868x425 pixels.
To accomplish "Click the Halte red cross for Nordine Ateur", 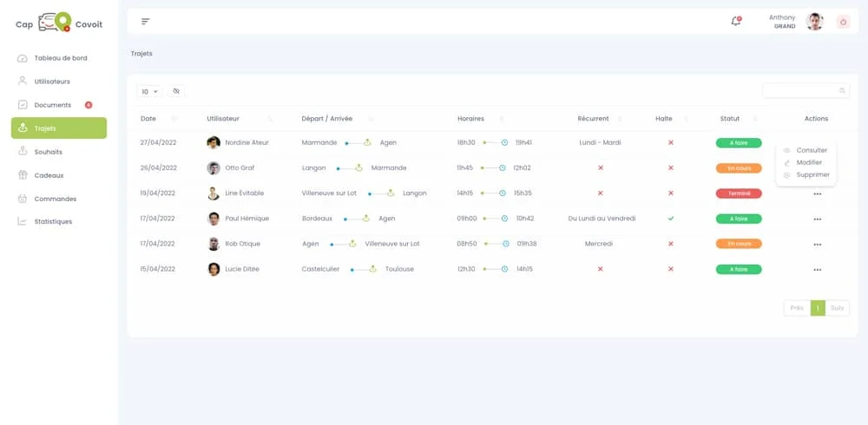I will pyautogui.click(x=671, y=143).
